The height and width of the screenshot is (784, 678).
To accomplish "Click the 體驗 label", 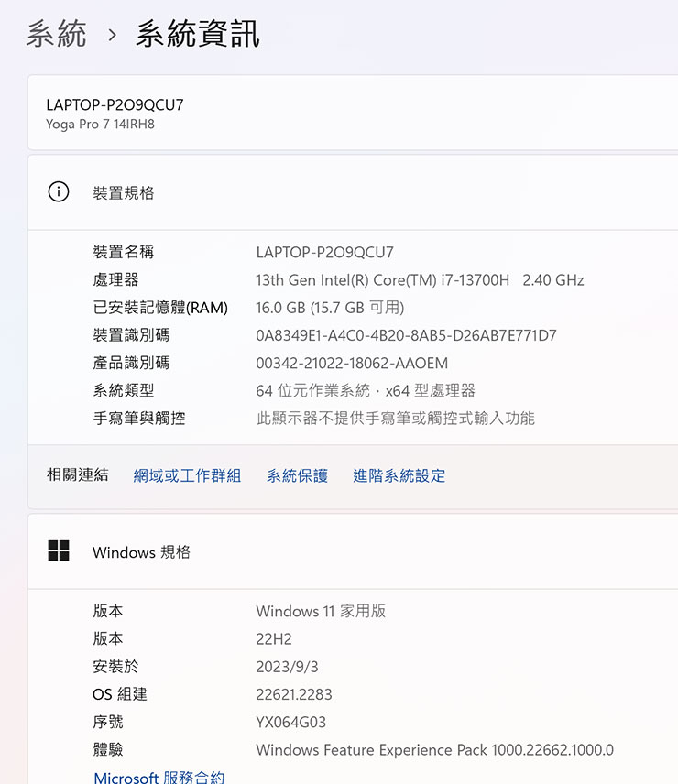I will tap(108, 749).
